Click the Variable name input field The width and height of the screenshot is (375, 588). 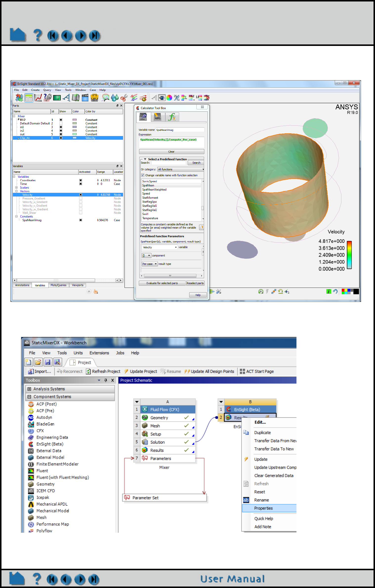(180, 130)
